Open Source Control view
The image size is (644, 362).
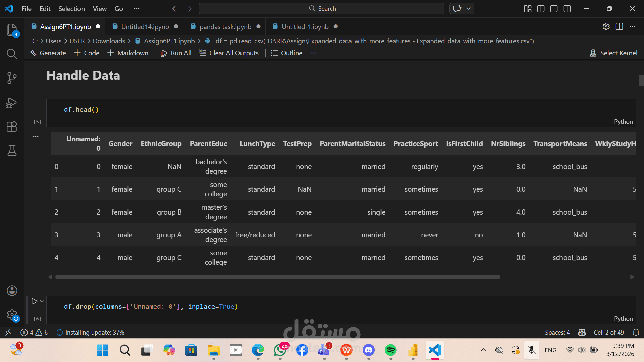coord(12,78)
